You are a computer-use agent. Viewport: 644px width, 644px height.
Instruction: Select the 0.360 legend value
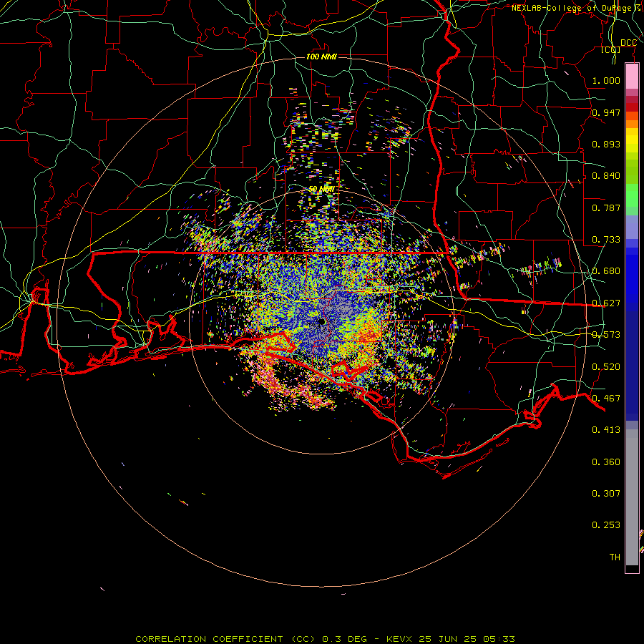606,462
